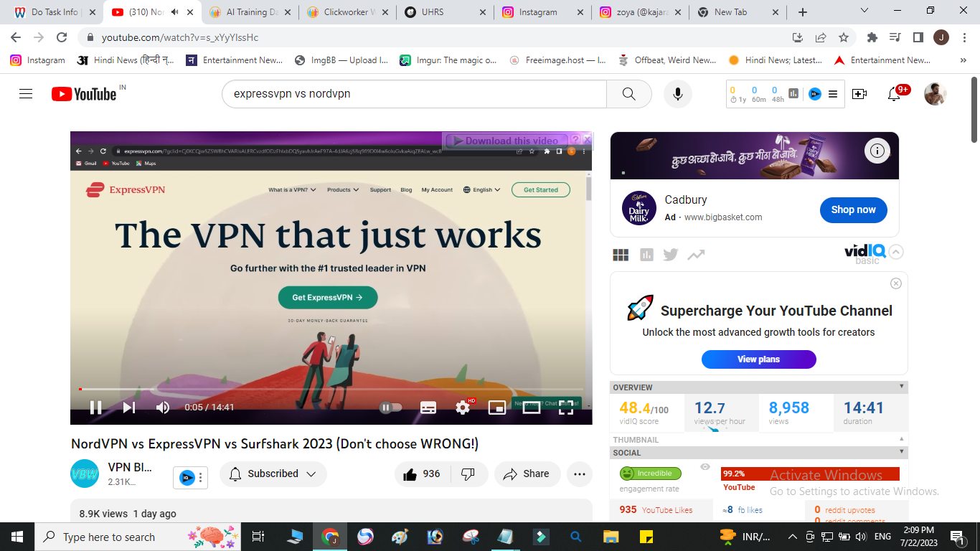Screen dimensions: 980x551
Task: Toggle subtitles/closed captions
Action: click(x=428, y=408)
